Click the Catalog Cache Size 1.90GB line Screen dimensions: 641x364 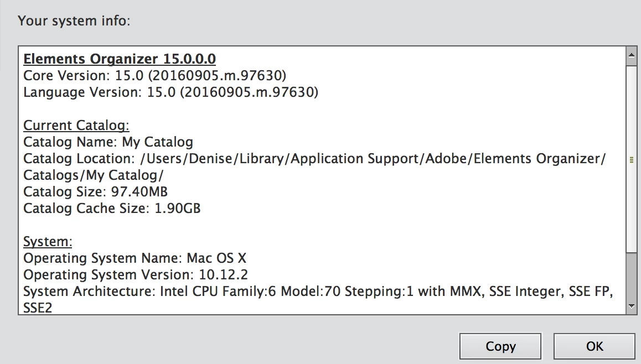tap(112, 209)
